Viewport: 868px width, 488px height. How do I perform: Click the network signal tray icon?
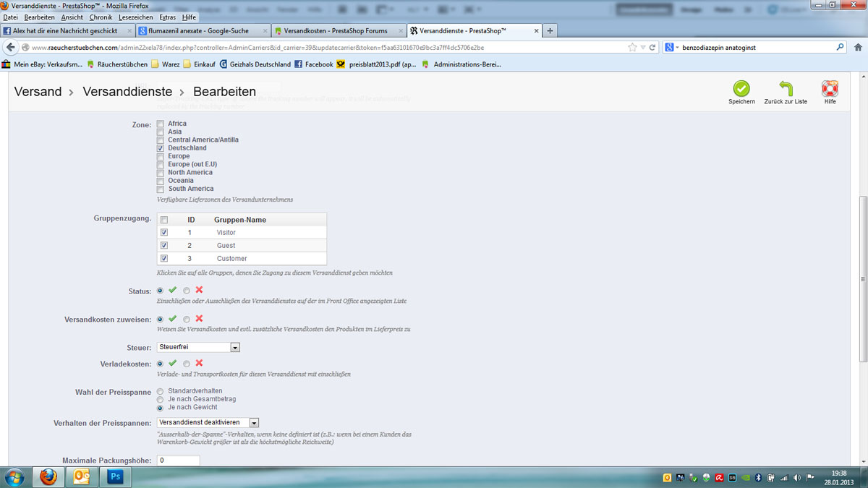[x=784, y=478]
